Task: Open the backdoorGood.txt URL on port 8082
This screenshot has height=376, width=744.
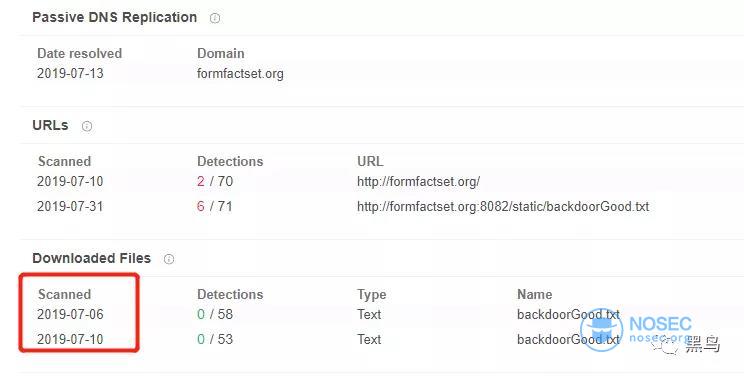Action: (503, 207)
